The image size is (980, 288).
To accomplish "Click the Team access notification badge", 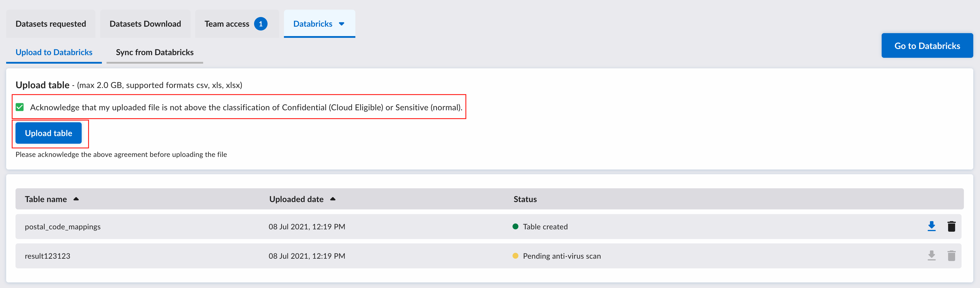I will click(x=261, y=24).
